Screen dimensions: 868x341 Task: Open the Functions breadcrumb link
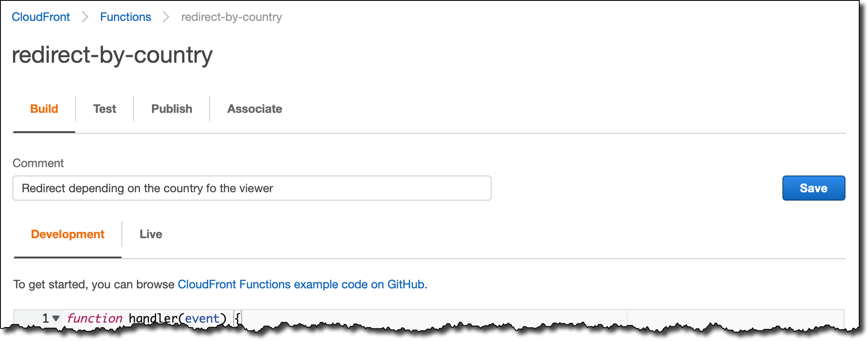coord(126,17)
